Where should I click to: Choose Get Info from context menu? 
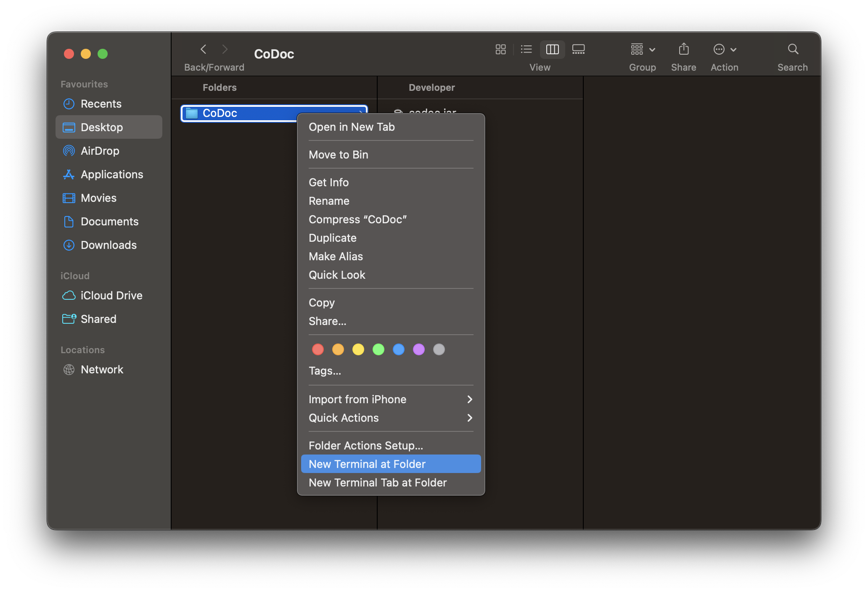391,182
